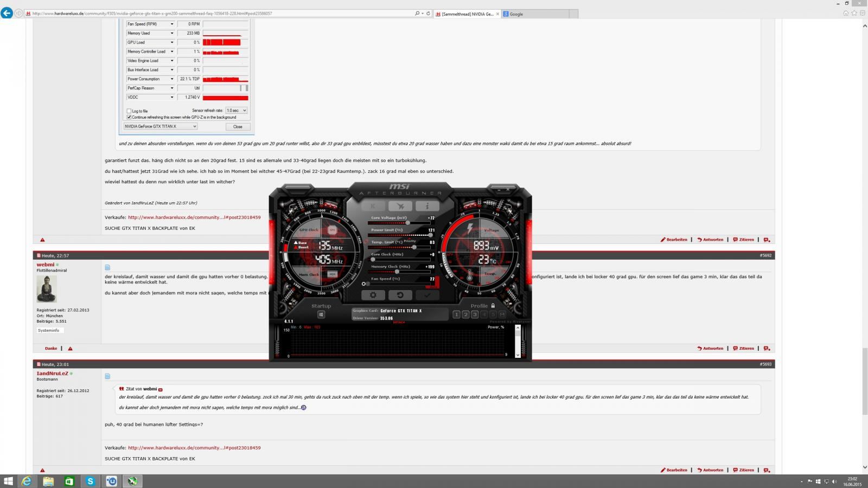868x488 pixels.
Task: Expand the Video Engine Load sensor dropdown
Action: click(172, 61)
